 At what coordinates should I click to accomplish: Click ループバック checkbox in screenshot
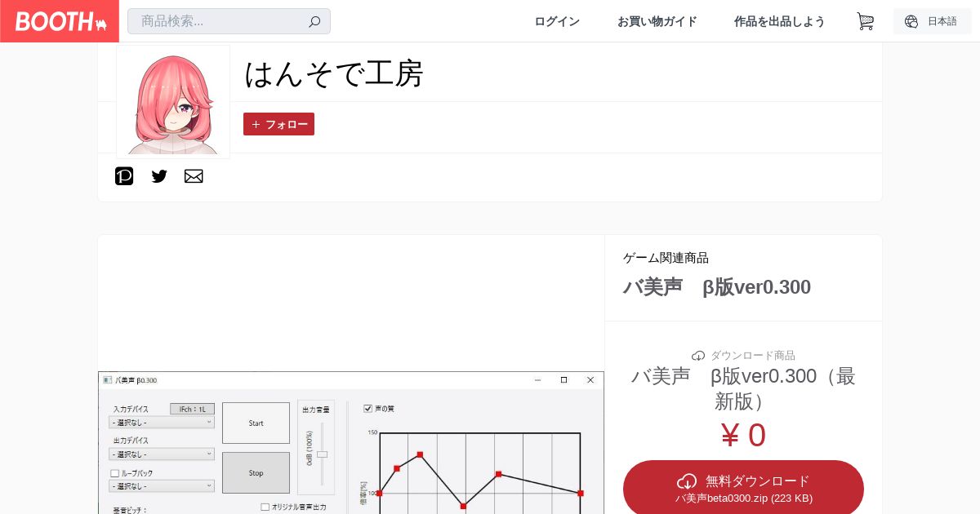(x=115, y=473)
